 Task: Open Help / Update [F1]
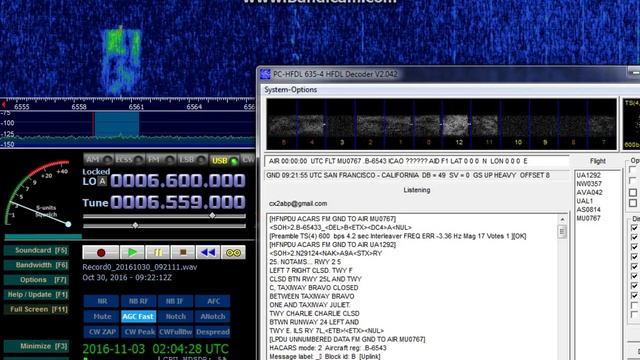coord(36,294)
